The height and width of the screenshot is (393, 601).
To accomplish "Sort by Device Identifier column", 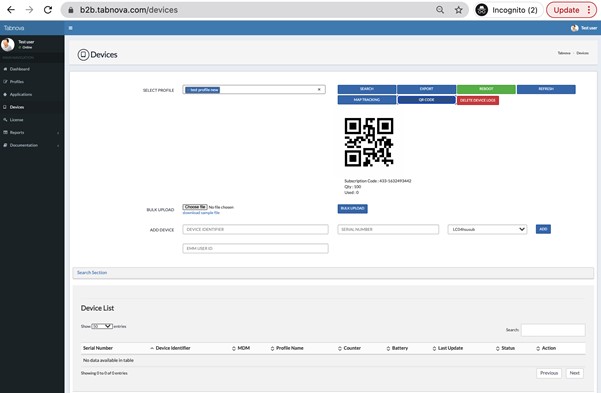I will (173, 348).
